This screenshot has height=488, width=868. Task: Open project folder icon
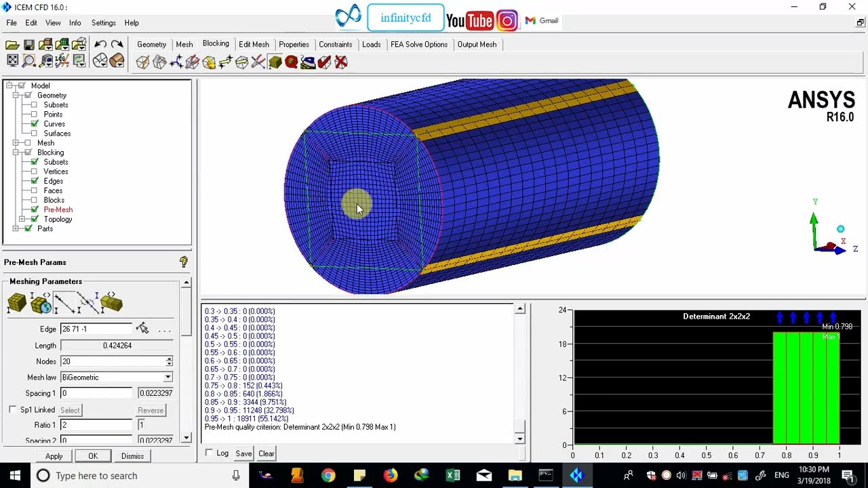[12, 45]
